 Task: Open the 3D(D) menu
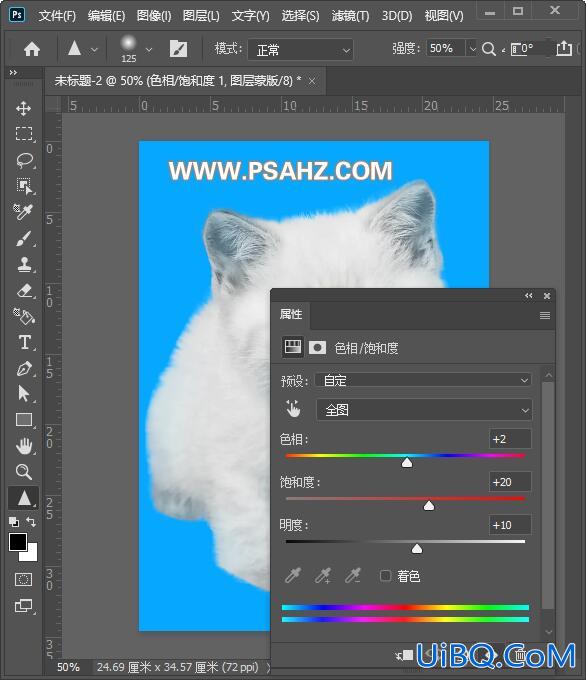[396, 16]
